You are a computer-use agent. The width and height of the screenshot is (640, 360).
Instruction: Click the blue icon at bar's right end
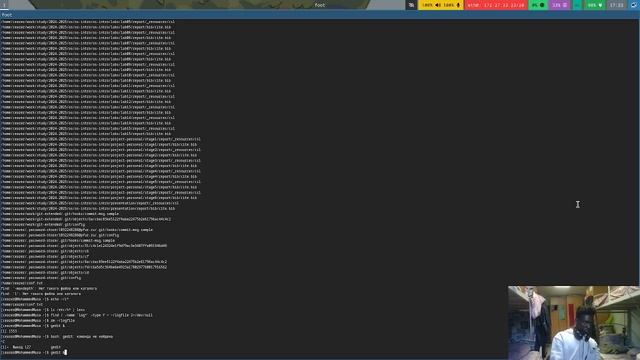pos(634,5)
